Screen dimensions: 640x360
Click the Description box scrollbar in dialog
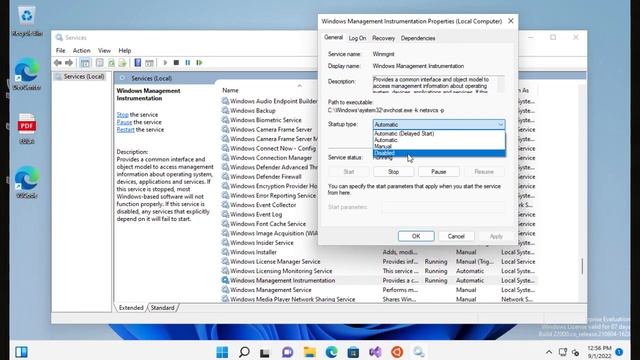(x=501, y=84)
